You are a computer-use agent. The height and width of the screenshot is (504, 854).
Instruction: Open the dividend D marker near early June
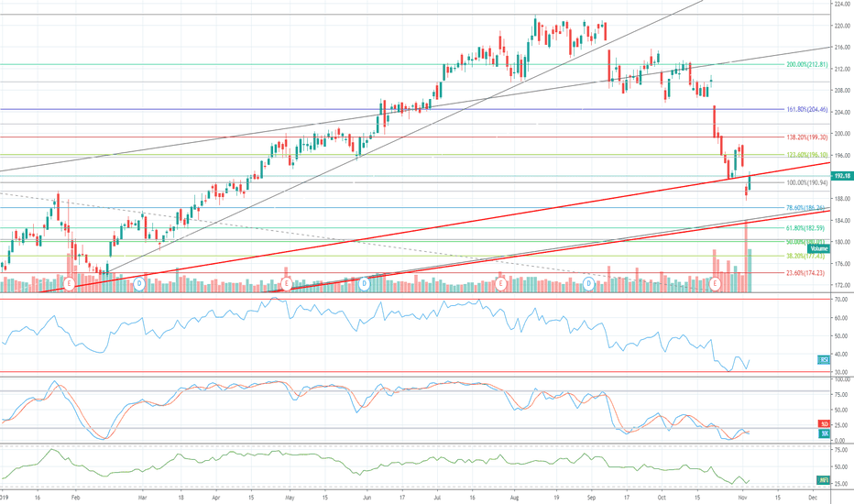[365, 284]
